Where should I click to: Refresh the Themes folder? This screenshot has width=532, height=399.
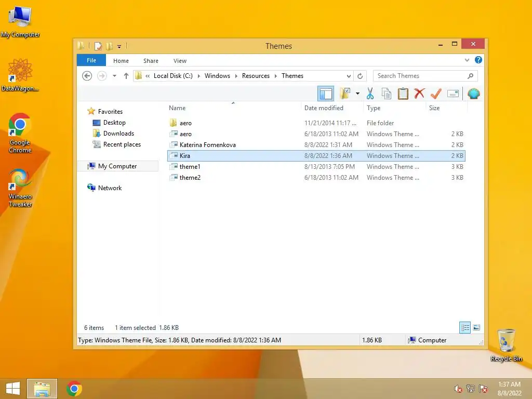tap(360, 76)
